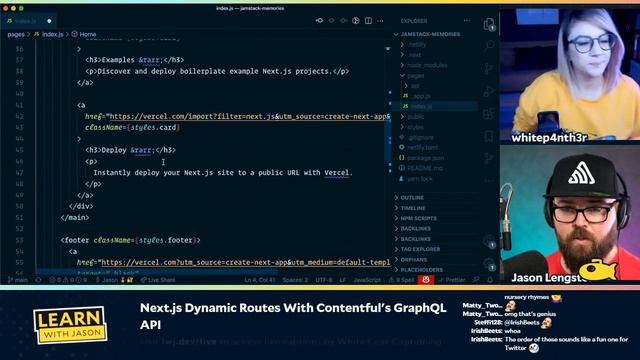
Task: Open the Explorer activity bar icon
Action: pos(489,24)
